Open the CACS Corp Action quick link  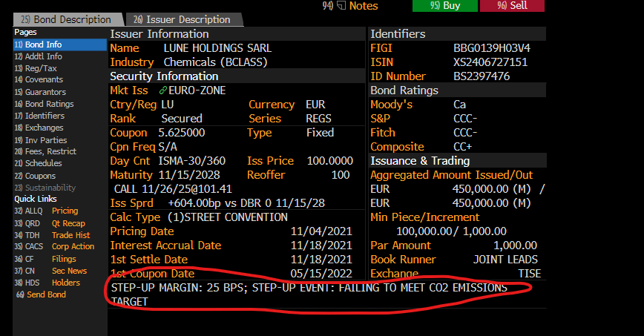coord(54,246)
